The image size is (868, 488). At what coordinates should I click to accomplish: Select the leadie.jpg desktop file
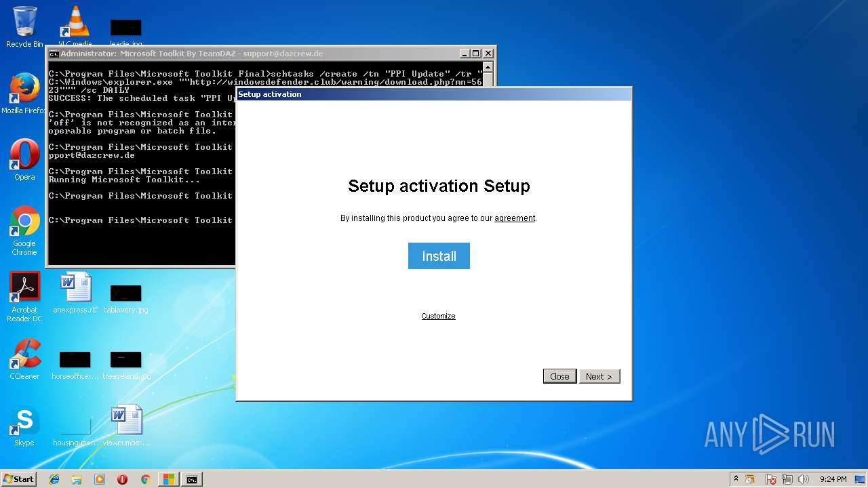126,31
